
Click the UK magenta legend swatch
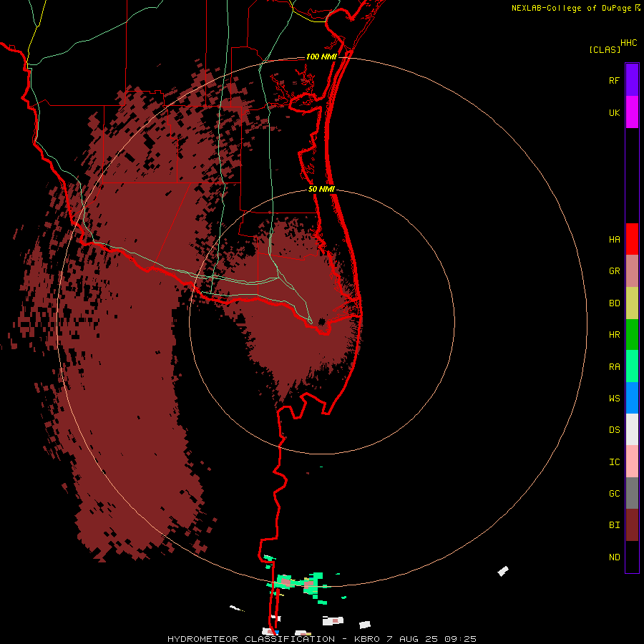(x=632, y=112)
